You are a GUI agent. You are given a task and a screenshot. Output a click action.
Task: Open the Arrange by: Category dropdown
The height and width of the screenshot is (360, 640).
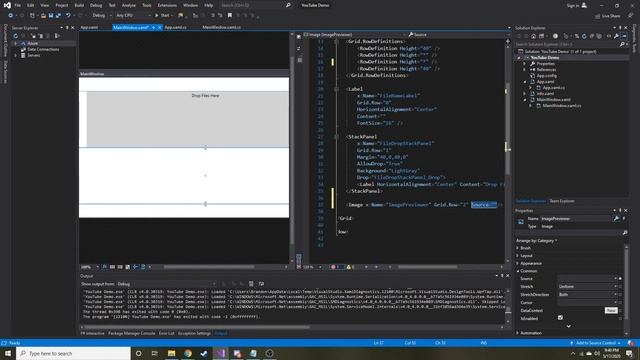click(536, 241)
